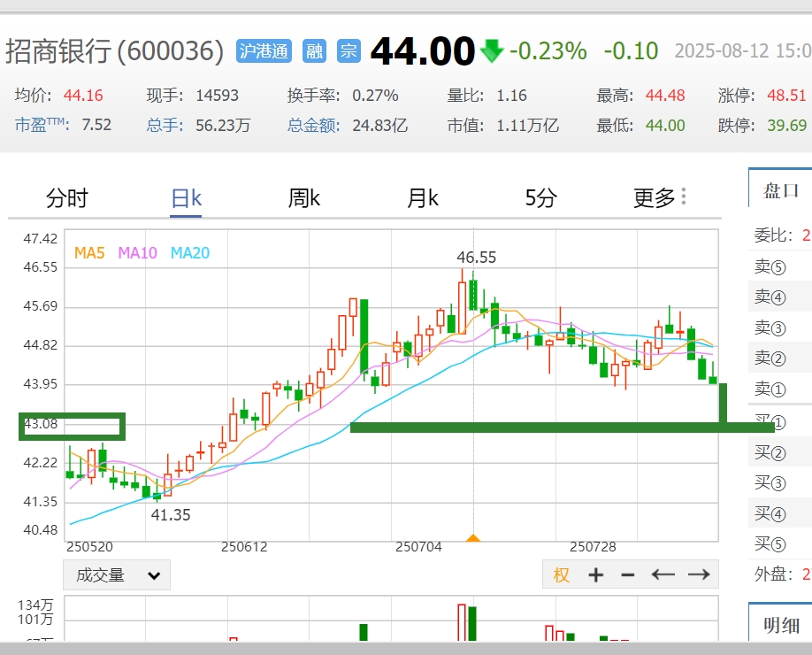
Task: Click the 41.35 low price annotation
Action: click(x=171, y=515)
